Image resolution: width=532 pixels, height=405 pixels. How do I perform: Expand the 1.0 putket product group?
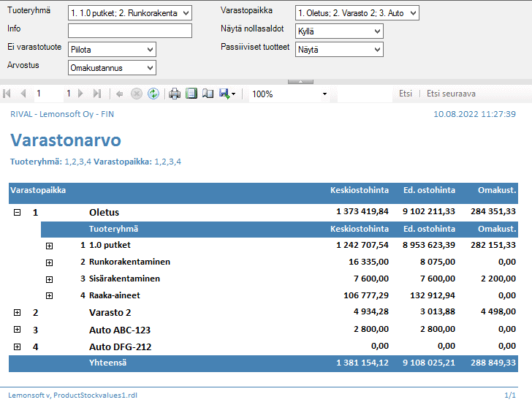49,245
